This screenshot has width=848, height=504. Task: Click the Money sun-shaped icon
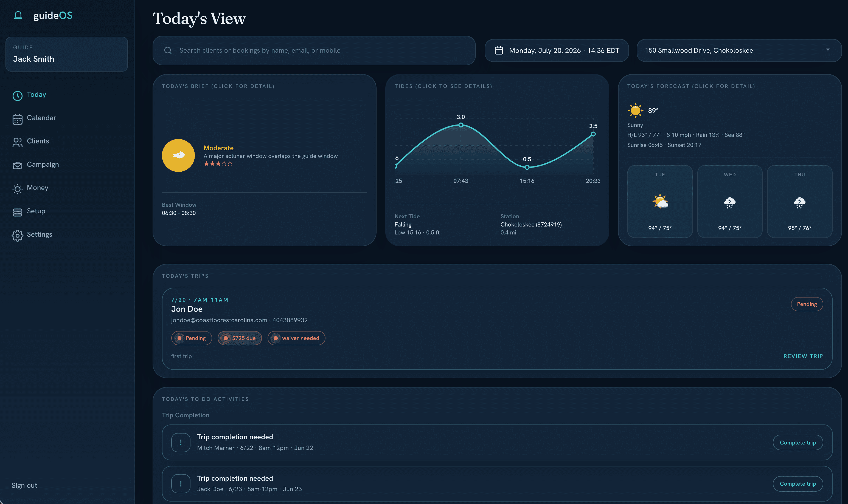(x=17, y=189)
